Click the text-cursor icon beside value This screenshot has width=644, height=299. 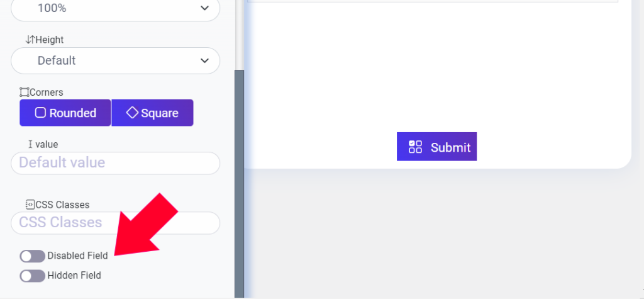coord(30,144)
